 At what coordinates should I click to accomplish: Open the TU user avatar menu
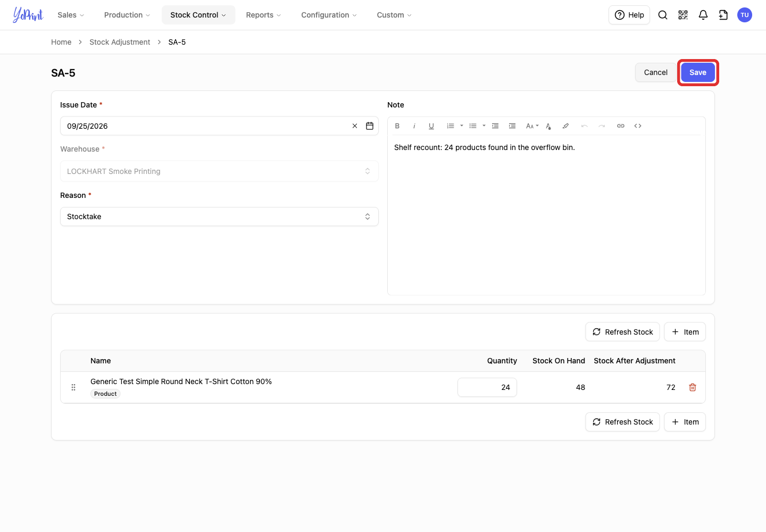[745, 15]
